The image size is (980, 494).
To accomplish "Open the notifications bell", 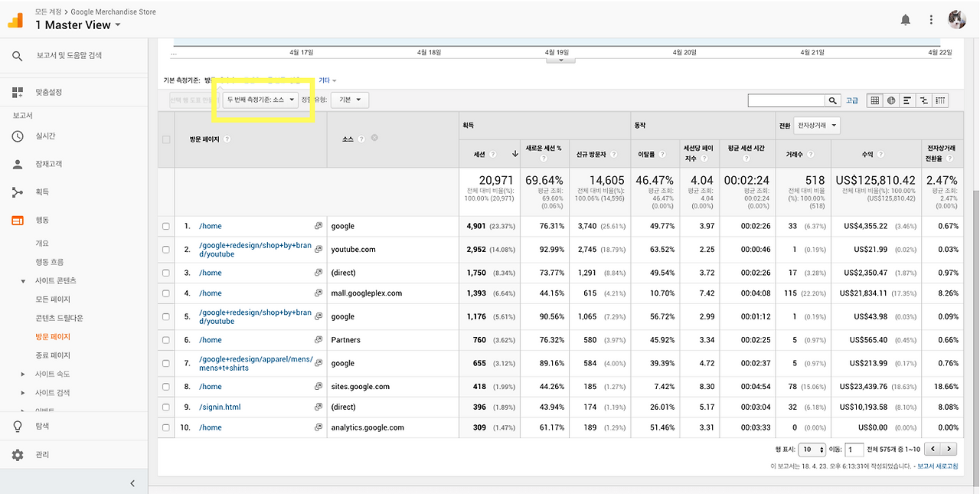I will click(x=906, y=20).
